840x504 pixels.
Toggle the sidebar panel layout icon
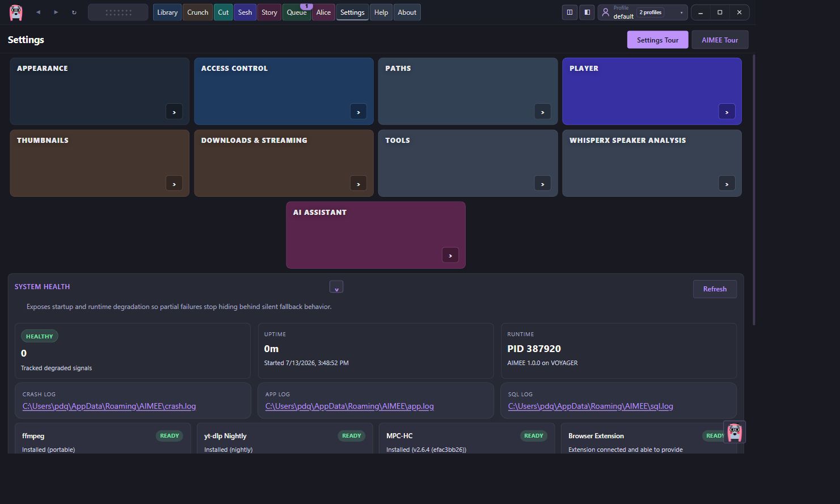pos(587,12)
